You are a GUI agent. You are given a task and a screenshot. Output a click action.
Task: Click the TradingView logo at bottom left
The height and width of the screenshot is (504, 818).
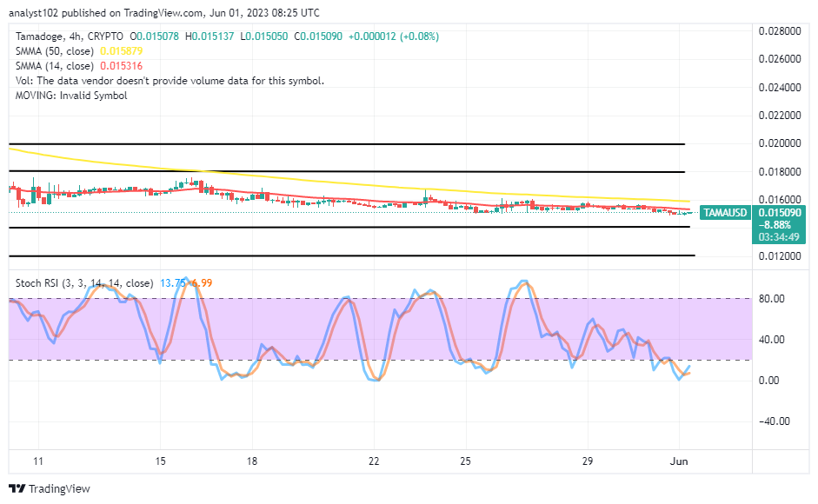tap(50, 489)
